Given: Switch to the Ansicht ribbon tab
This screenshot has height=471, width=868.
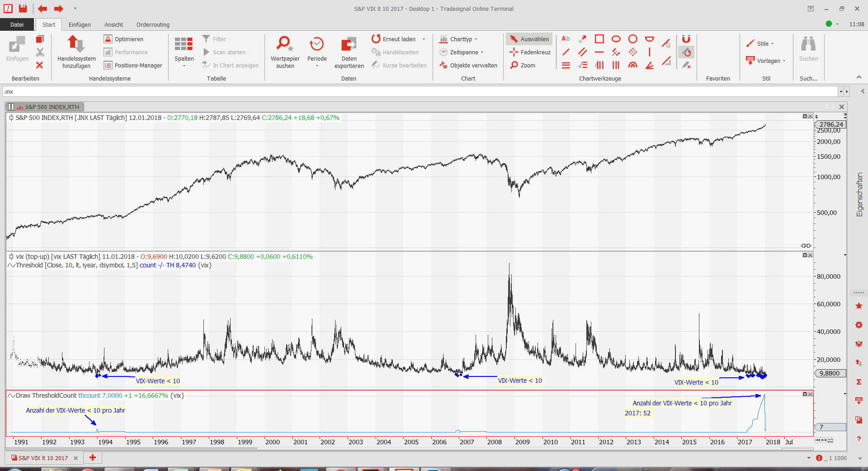Looking at the screenshot, I should pyautogui.click(x=113, y=24).
